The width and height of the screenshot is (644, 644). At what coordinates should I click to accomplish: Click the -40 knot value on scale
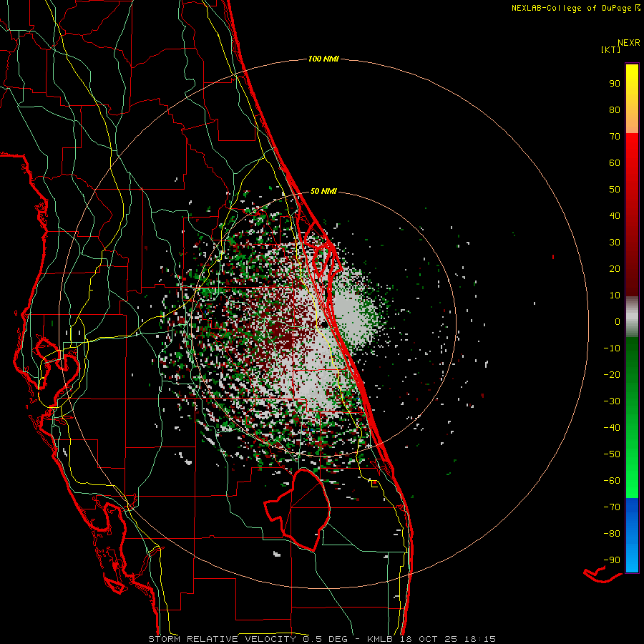(612, 428)
